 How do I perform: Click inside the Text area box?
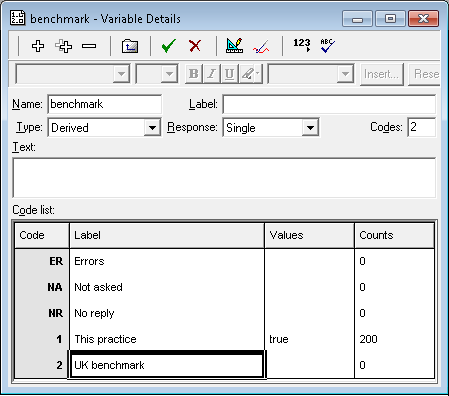(x=224, y=178)
